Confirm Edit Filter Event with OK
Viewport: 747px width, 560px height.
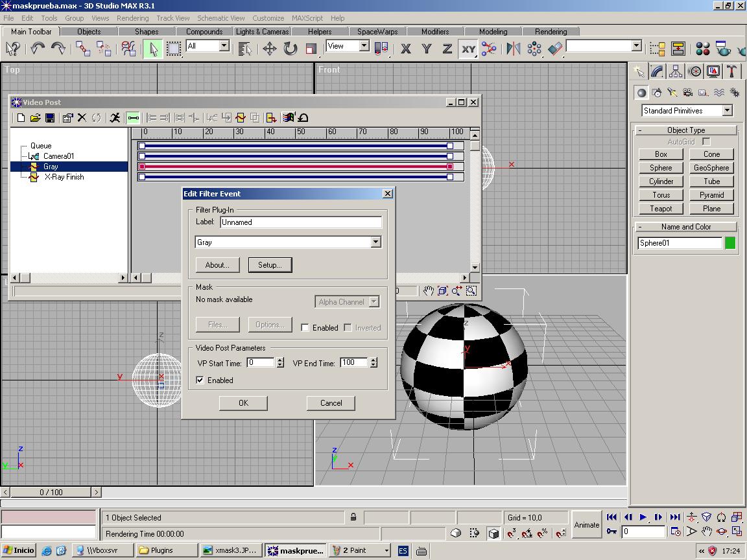[x=243, y=403]
